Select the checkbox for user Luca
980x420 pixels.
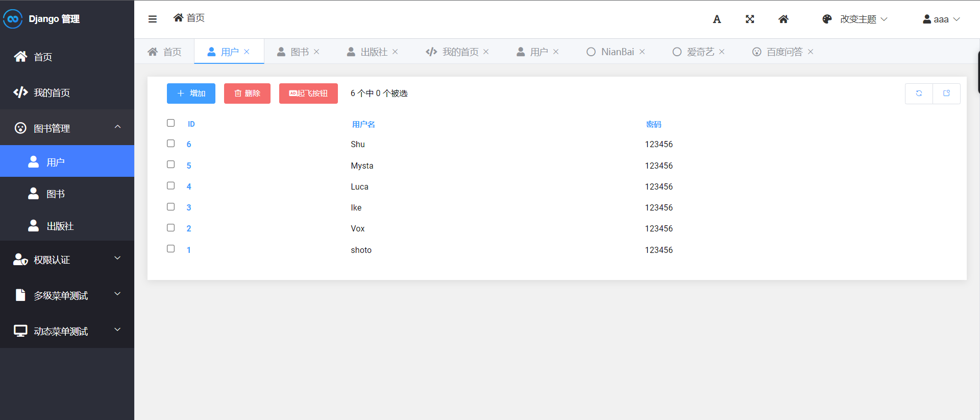171,186
